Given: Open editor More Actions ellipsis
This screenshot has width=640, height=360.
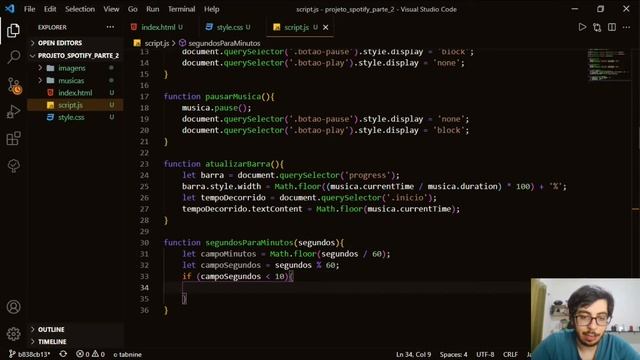Looking at the screenshot, I should point(627,27).
